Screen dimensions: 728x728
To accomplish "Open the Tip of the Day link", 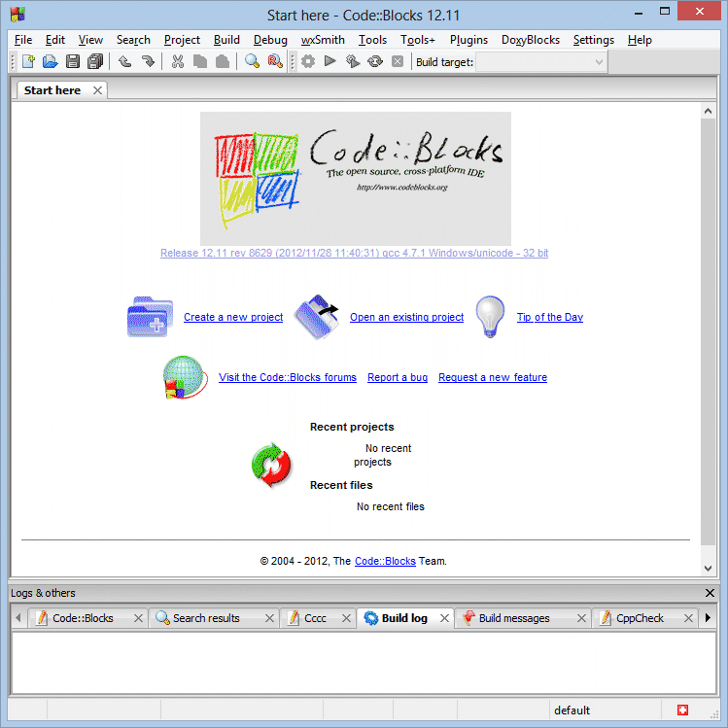I will (549, 317).
